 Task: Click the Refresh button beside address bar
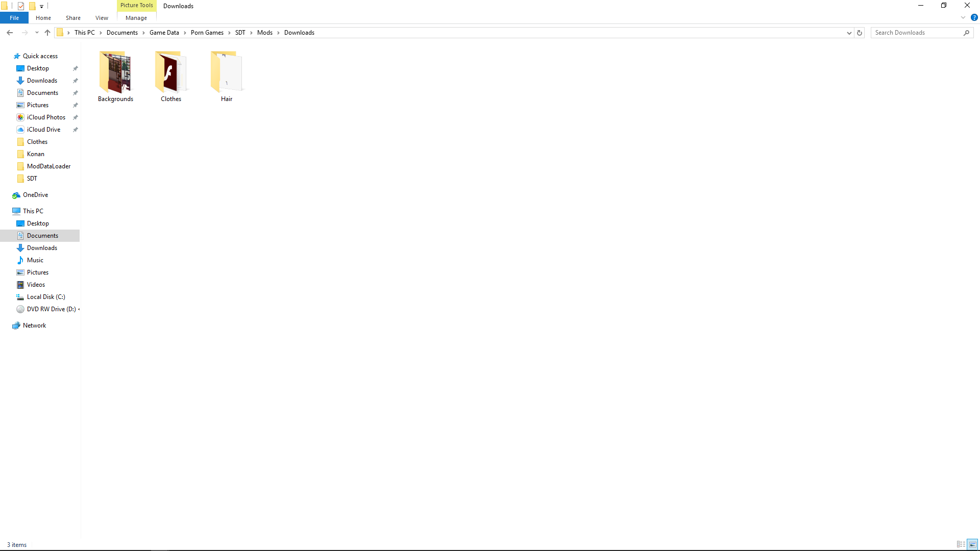860,33
